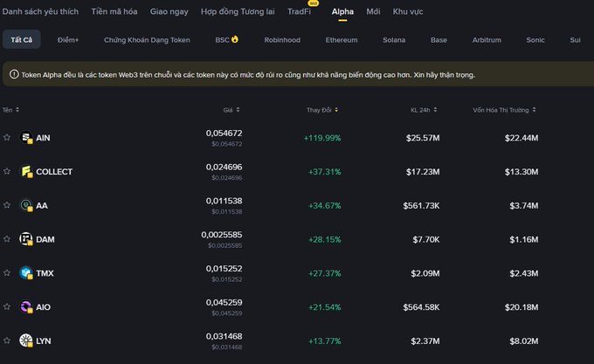This screenshot has width=594, height=364.
Task: Open the Danh sách yêu thích tab
Action: (x=40, y=11)
